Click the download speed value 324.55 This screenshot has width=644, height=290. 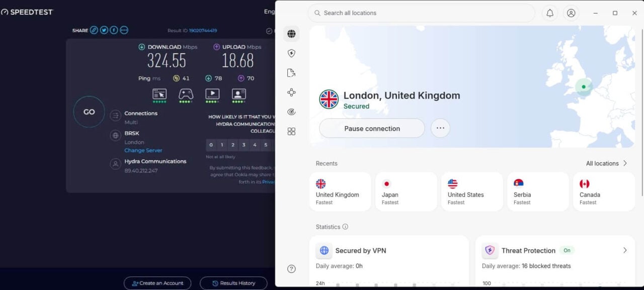click(x=167, y=61)
